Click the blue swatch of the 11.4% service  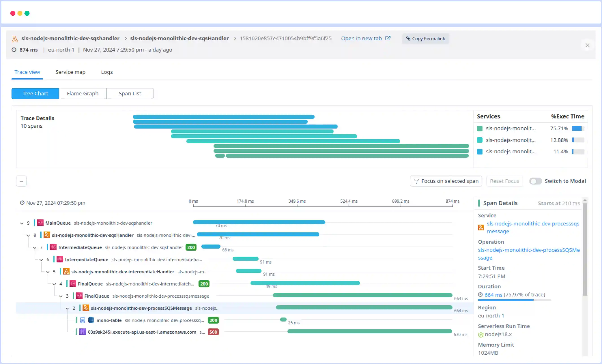(480, 151)
